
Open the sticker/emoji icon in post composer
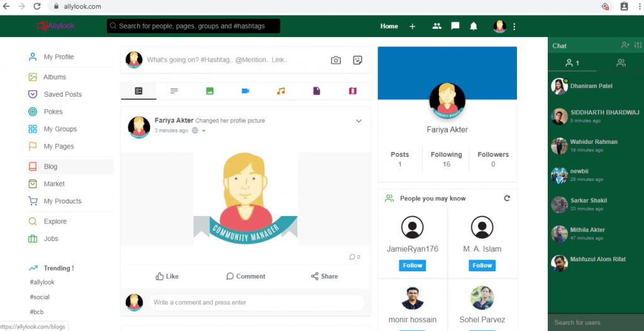click(x=357, y=60)
